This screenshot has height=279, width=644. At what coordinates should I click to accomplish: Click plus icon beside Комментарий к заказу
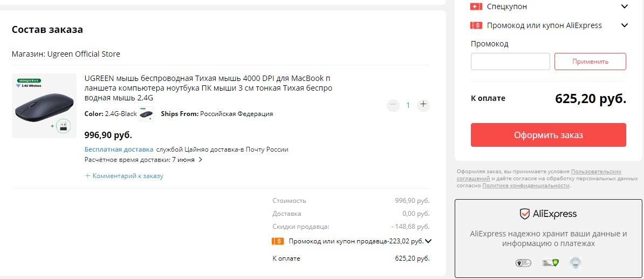click(87, 176)
